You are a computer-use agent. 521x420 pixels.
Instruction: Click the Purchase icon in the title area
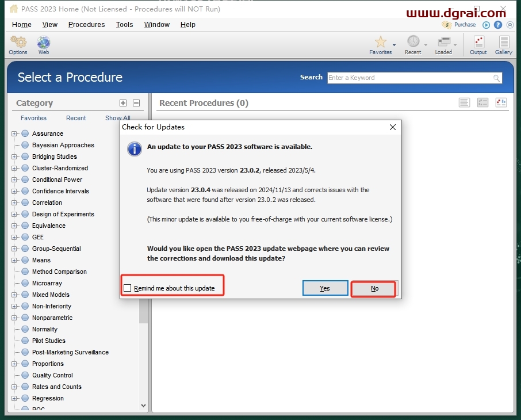coord(447,25)
